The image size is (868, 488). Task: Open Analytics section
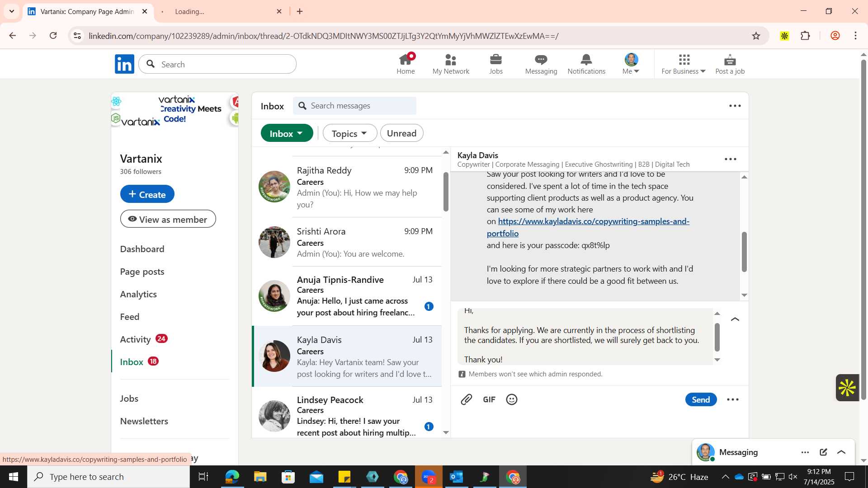pos(138,294)
